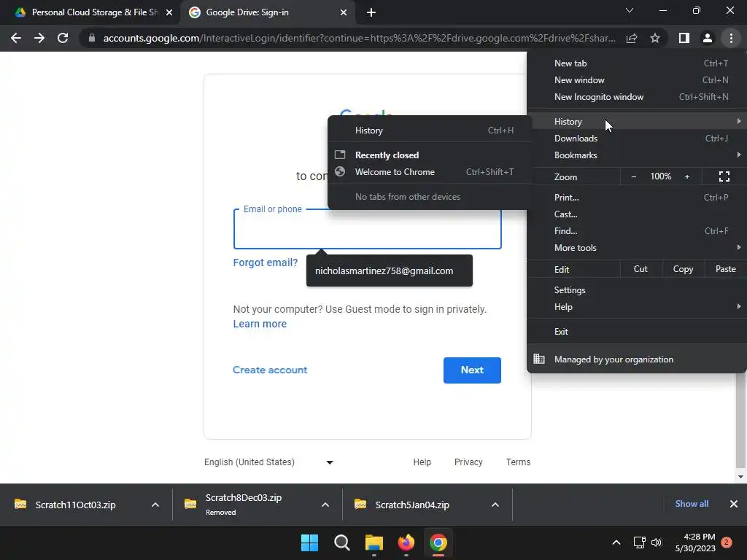Open the Windows Start menu
Viewport: 747px width, 560px height.
pos(309,542)
